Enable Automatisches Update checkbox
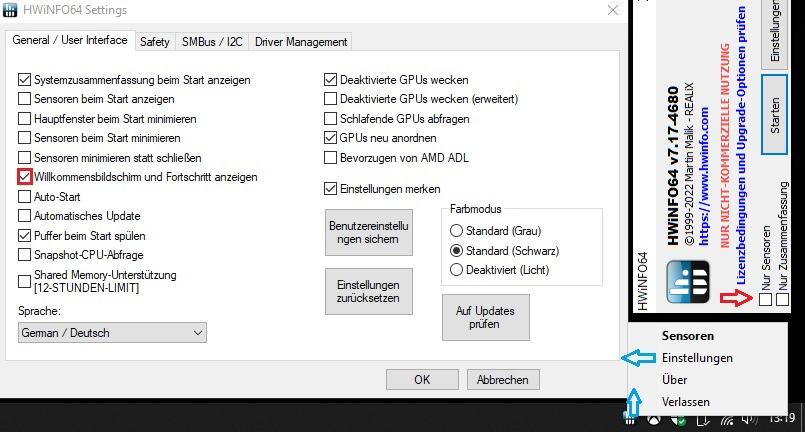805x432 pixels. click(x=24, y=216)
